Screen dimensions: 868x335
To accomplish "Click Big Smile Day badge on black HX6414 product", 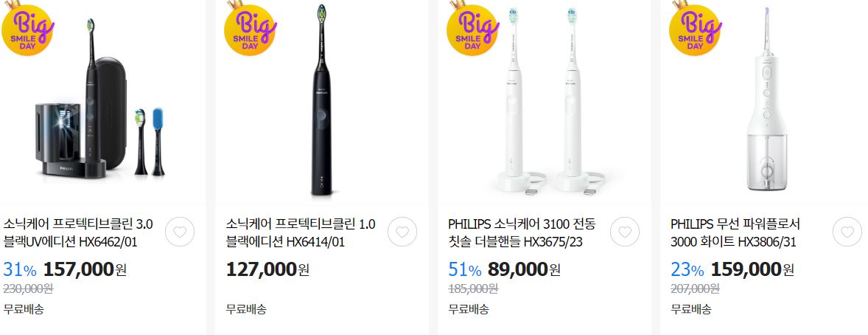I will click(250, 28).
